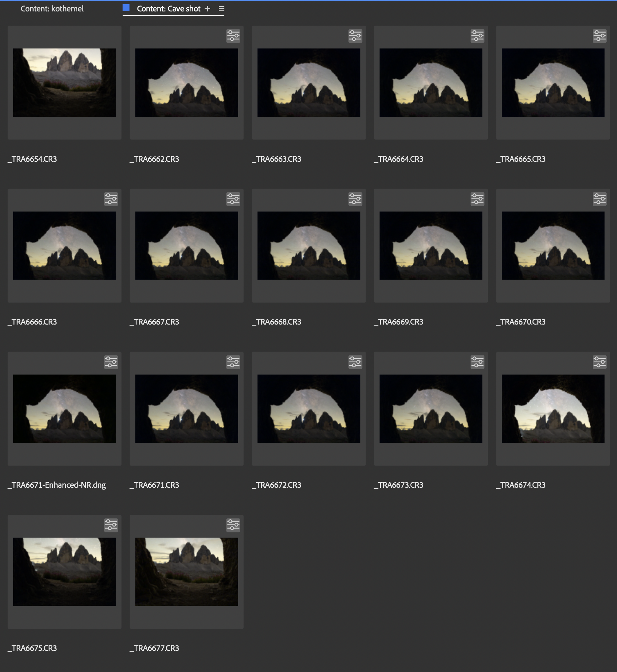Image resolution: width=617 pixels, height=672 pixels.
Task: Select the brighter _TRA6674.CR3 image thumbnail
Action: click(x=553, y=409)
